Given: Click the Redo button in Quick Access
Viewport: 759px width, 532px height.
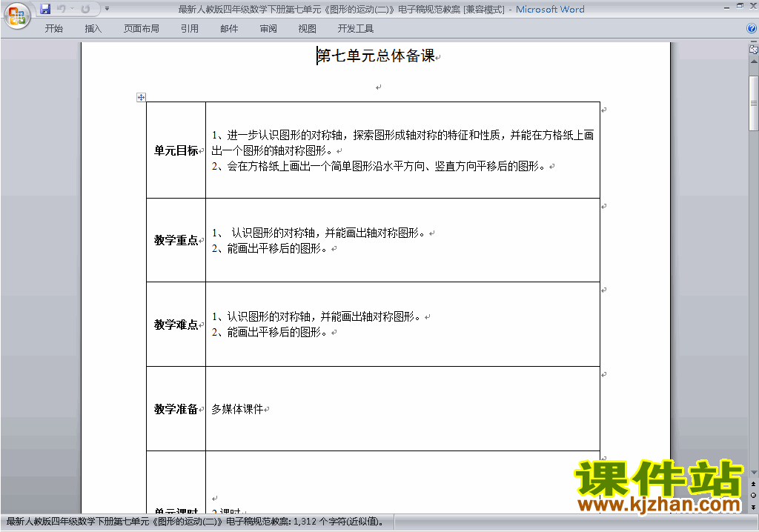Looking at the screenshot, I should pos(85,9).
